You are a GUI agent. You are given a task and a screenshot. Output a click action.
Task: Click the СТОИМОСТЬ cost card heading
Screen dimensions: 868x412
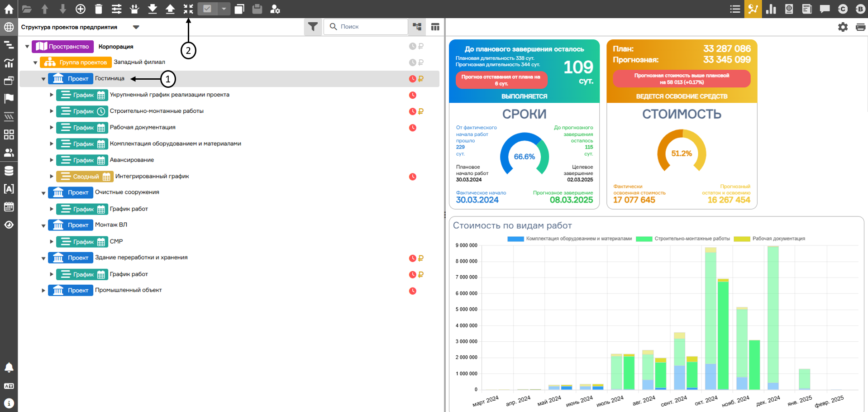[x=682, y=114]
